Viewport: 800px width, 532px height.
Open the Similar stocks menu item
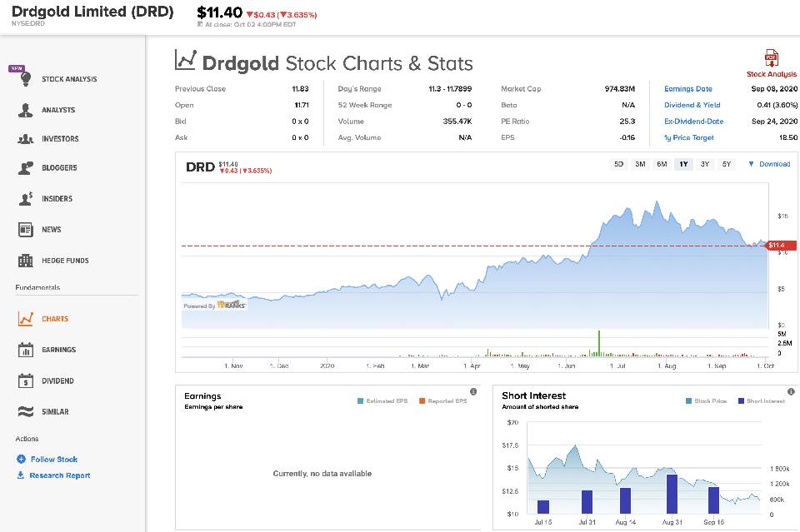[x=55, y=411]
